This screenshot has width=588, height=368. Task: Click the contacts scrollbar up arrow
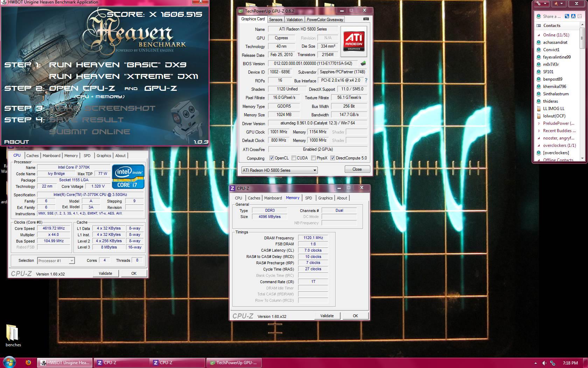pos(582,25)
